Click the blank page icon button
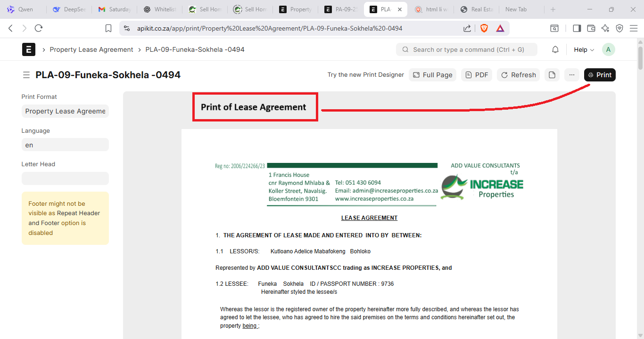The height and width of the screenshot is (339, 644). point(552,75)
